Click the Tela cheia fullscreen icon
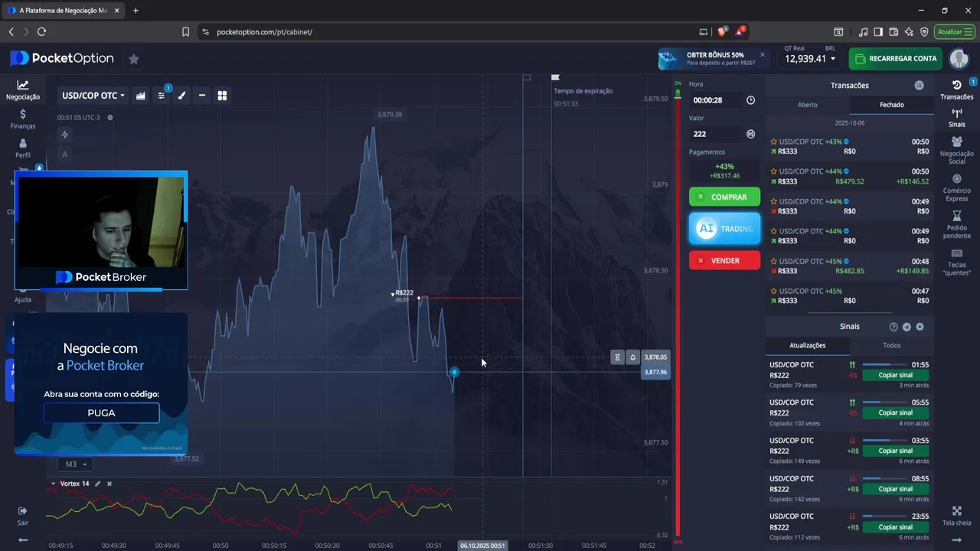The image size is (980, 551). pyautogui.click(x=956, y=516)
